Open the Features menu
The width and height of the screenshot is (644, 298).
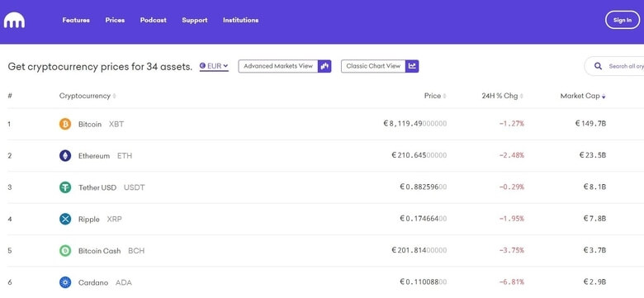(x=76, y=20)
